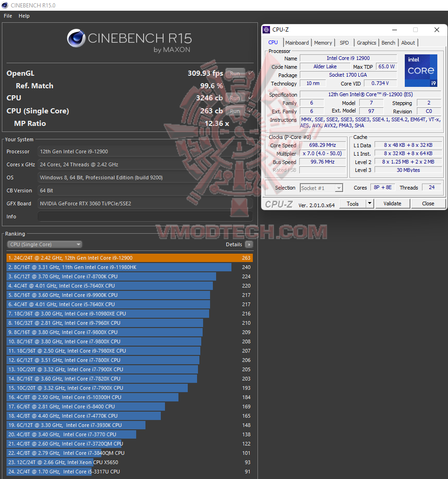Toggle the OpenGL test checkmark
The height and width of the screenshot is (479, 448).
(250, 73)
